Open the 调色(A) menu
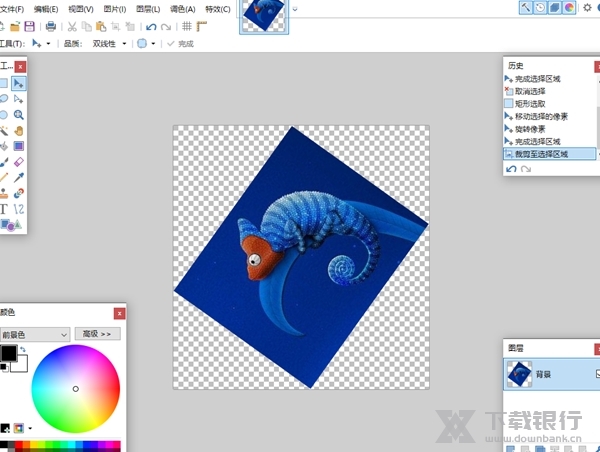 tap(183, 9)
